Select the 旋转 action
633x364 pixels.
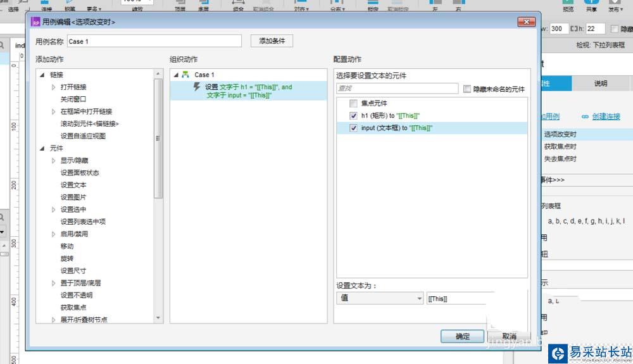click(x=67, y=258)
